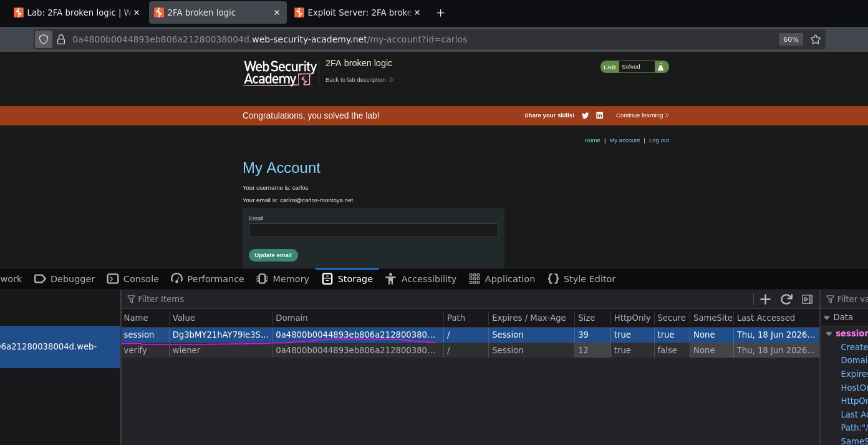Open the Accessibility devtools tab
Screen dimensions: 868x445
(421, 279)
